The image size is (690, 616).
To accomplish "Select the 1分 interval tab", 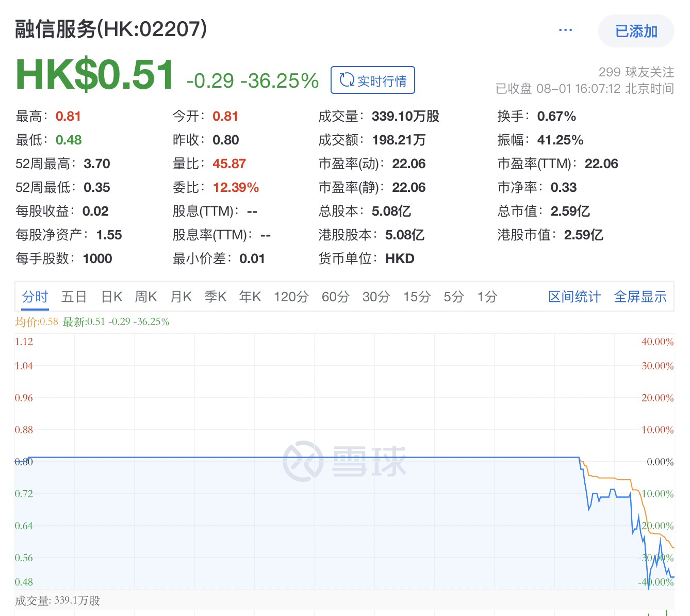I will (487, 297).
